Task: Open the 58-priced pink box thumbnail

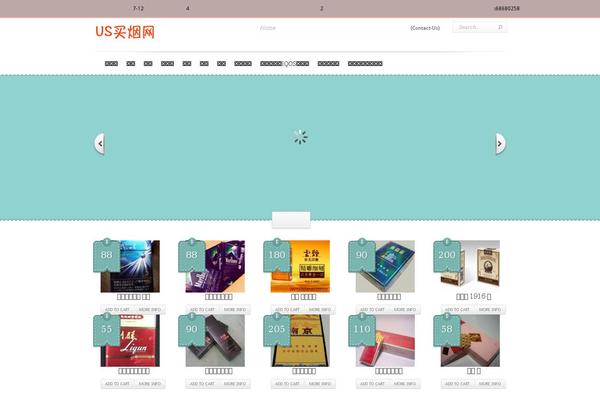Action: point(470,341)
